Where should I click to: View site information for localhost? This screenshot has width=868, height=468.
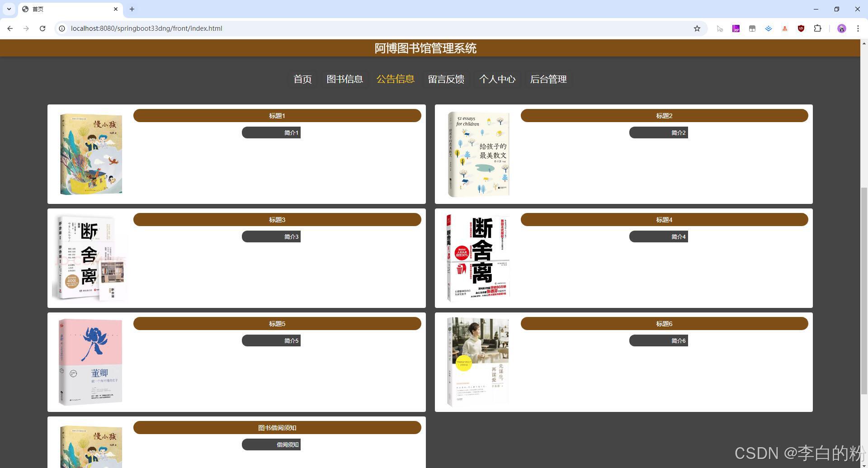point(62,28)
